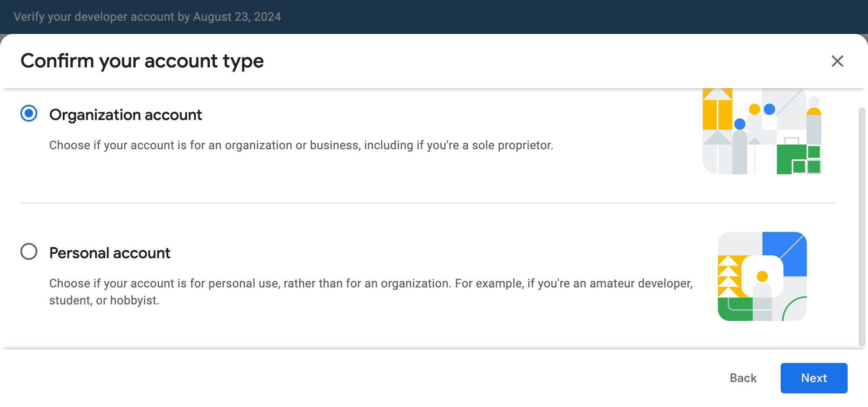Click the "Verify your developer account" banner text
This screenshot has height=407, width=868.
147,17
